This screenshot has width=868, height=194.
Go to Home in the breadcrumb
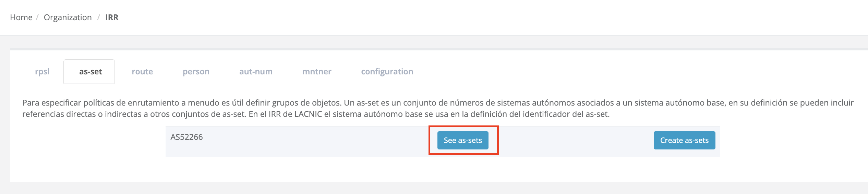coord(21,17)
